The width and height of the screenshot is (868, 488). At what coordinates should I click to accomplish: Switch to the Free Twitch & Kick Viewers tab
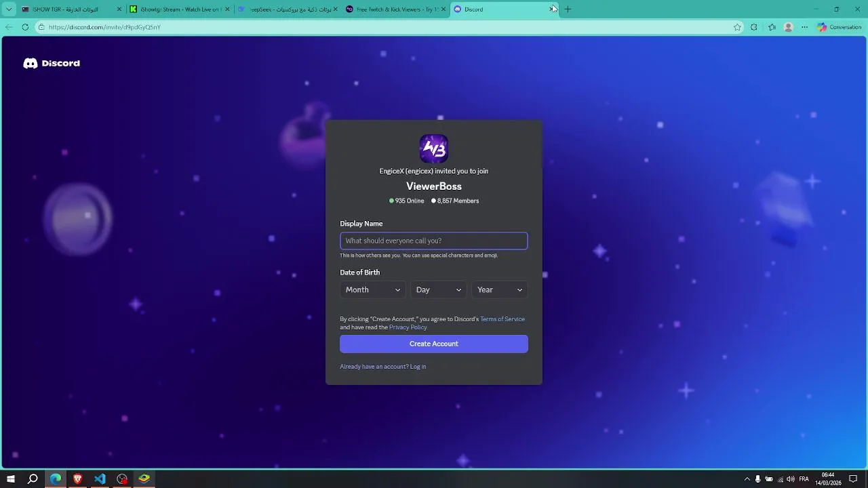point(395,9)
